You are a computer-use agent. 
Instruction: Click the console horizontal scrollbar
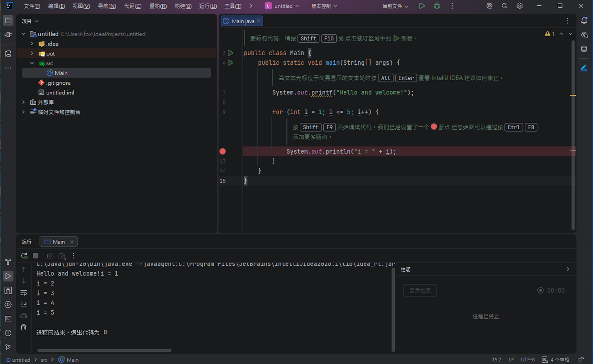coord(104,351)
